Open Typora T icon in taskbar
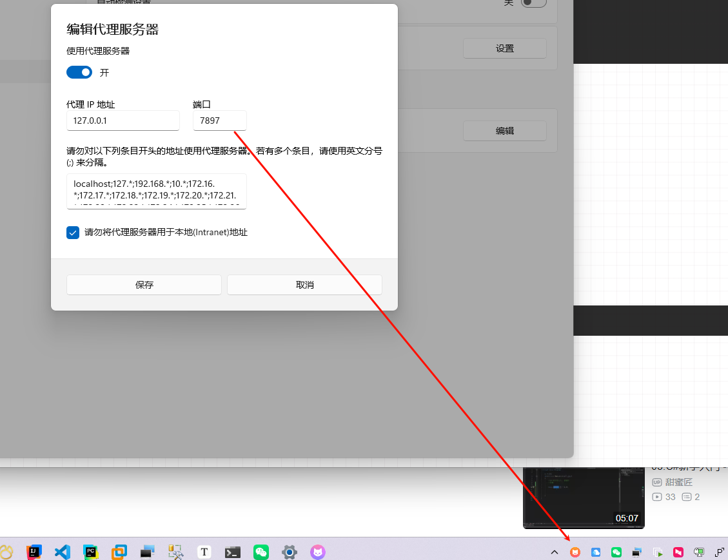The image size is (728, 560). tap(204, 552)
